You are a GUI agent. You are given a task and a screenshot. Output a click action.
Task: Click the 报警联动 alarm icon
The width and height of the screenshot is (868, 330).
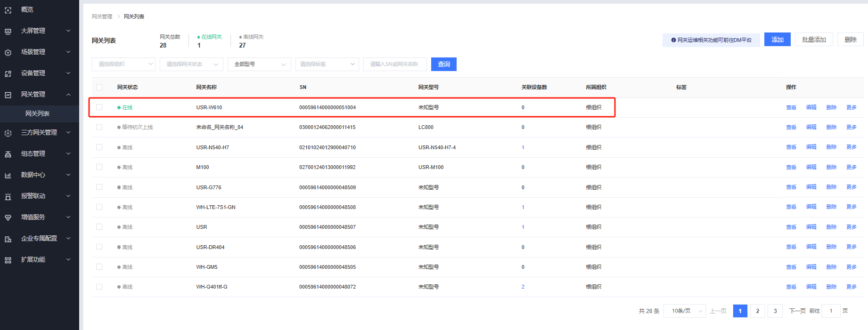pyautogui.click(x=8, y=196)
